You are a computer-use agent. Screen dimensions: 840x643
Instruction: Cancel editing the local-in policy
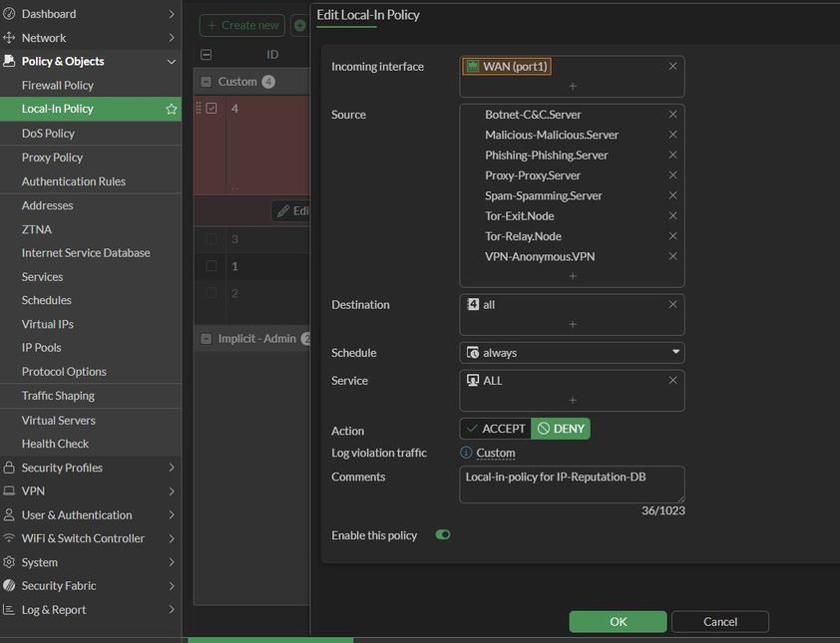click(719, 621)
